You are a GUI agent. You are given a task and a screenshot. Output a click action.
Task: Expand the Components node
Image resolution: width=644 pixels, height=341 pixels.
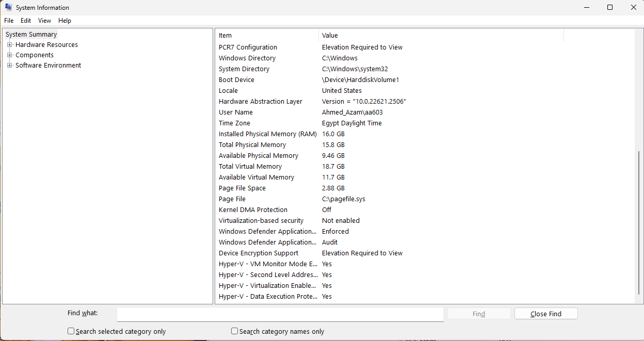tap(9, 55)
